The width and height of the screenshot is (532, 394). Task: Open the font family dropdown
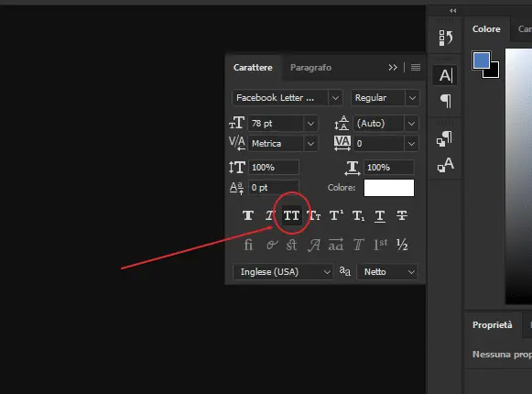[335, 98]
